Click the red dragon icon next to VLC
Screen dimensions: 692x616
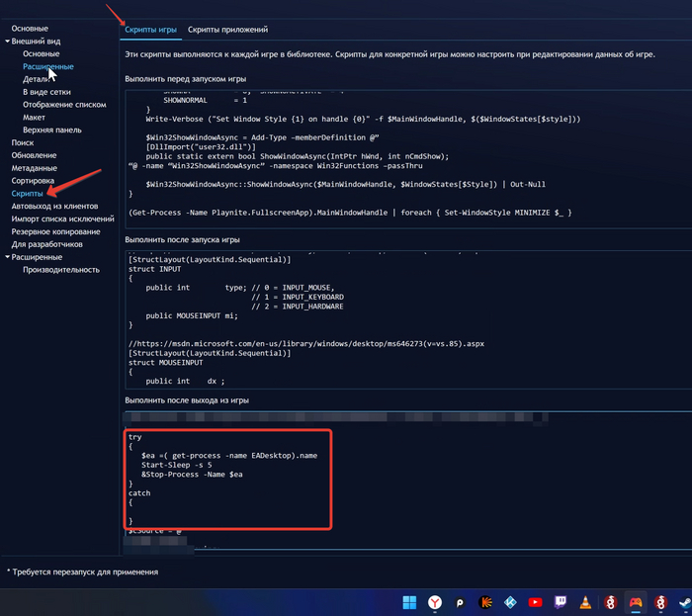[x=611, y=602]
